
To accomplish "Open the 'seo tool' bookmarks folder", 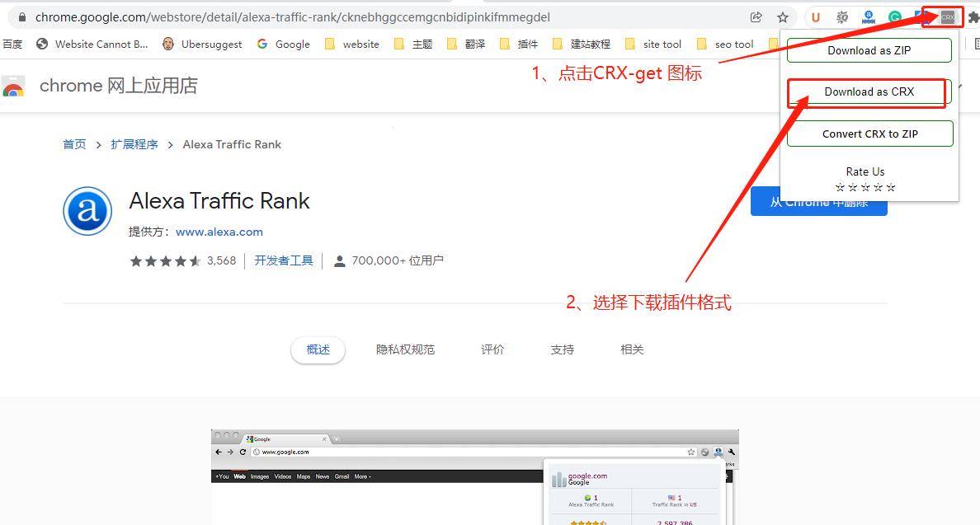I will tap(725, 44).
